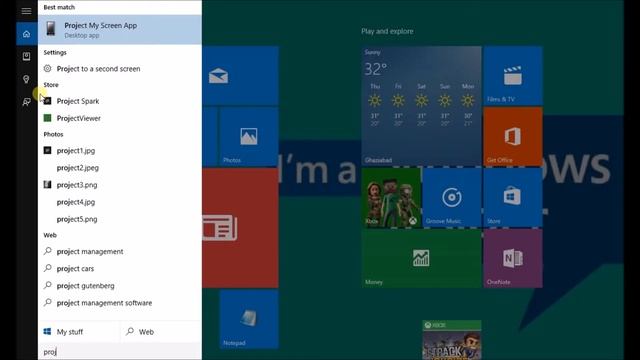The width and height of the screenshot is (640, 360).
Task: Click the project1.jpg thumbnail icon
Action: click(48, 151)
